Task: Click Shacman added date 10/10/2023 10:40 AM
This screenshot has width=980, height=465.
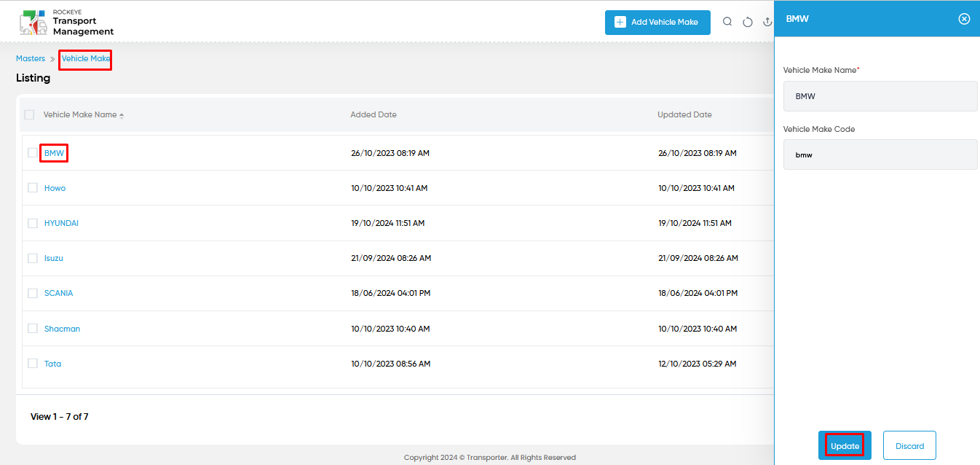Action: 390,329
